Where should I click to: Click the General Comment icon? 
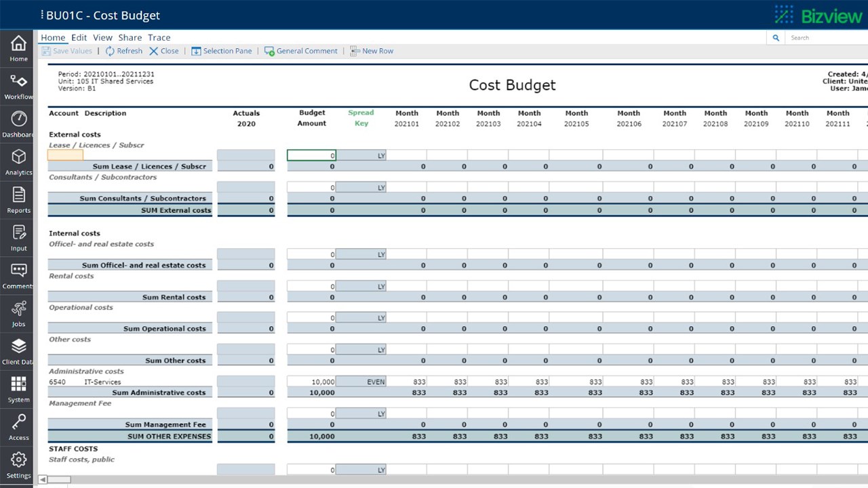[x=269, y=51]
